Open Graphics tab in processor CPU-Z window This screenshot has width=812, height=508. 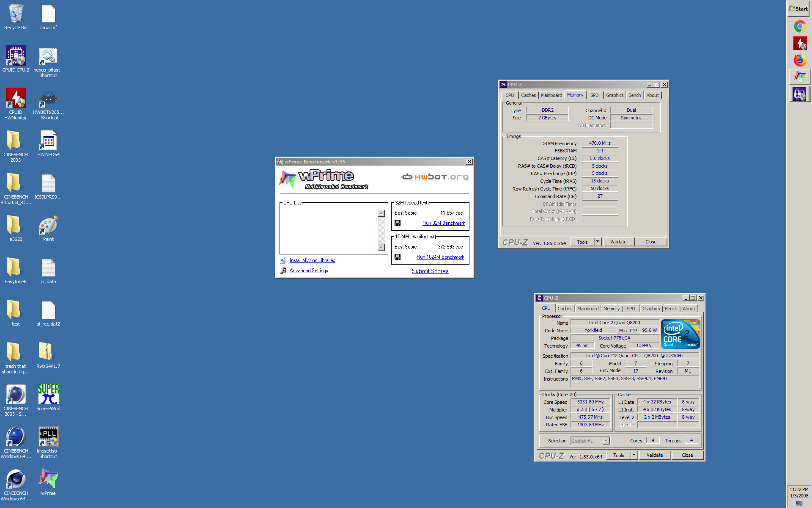(651, 309)
